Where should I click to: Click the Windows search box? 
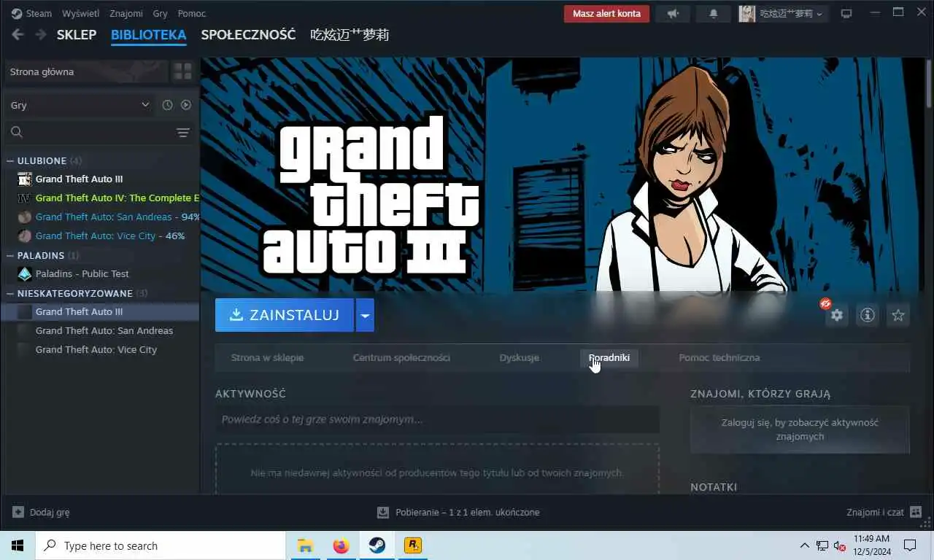point(161,545)
